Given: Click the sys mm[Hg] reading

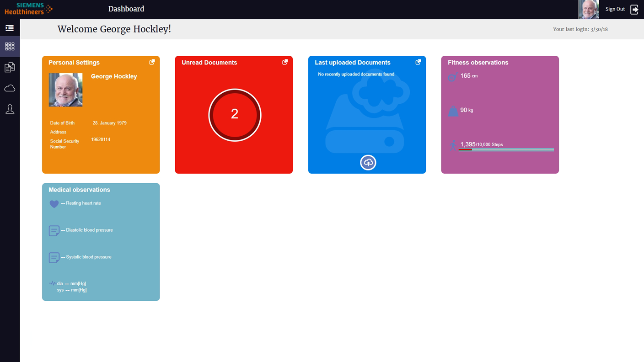Looking at the screenshot, I should 72,290.
